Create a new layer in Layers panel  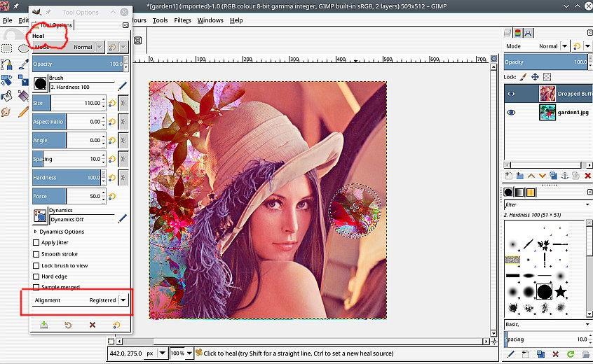[509, 176]
